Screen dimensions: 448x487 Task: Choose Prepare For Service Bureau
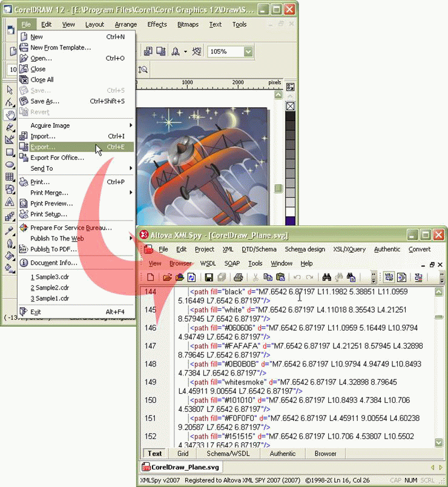(76, 228)
